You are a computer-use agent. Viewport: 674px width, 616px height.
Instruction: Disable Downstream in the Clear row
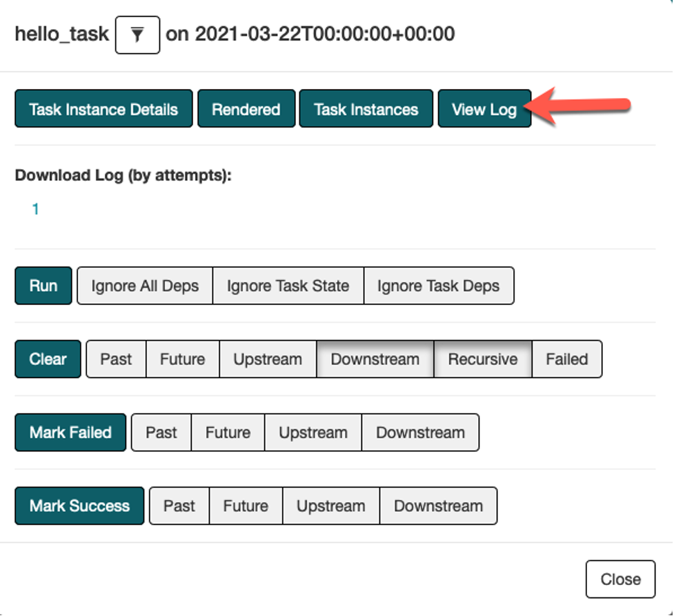pos(375,359)
